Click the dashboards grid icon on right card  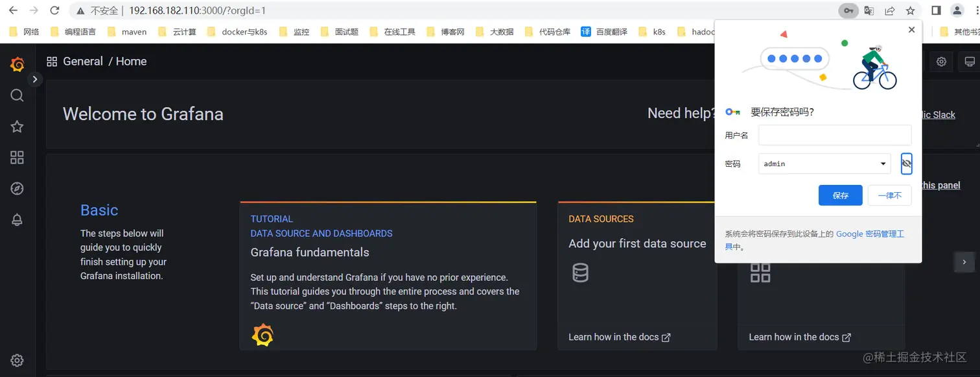coord(760,273)
